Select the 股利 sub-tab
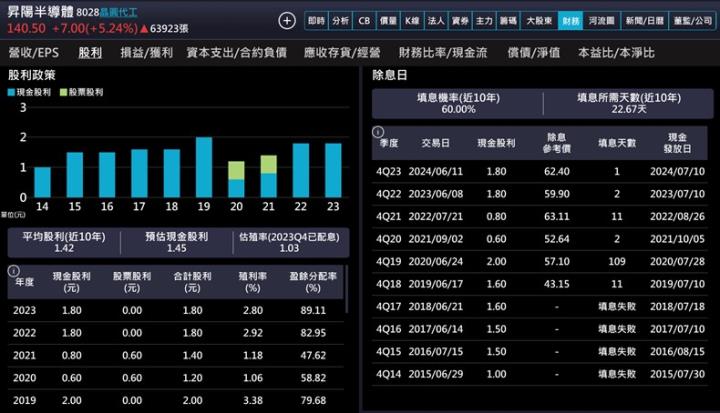 [90, 53]
